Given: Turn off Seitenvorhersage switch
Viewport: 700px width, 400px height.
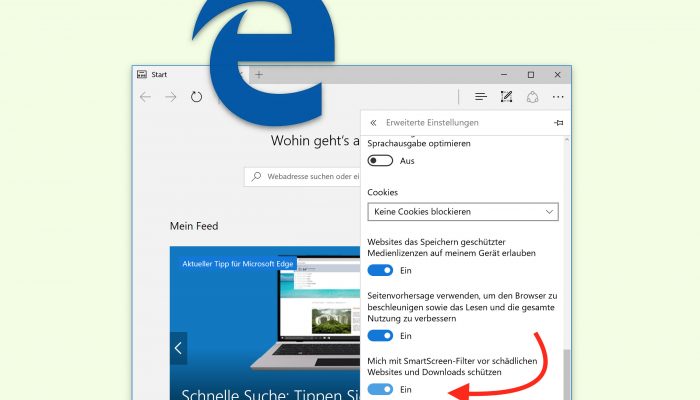Looking at the screenshot, I should (380, 336).
